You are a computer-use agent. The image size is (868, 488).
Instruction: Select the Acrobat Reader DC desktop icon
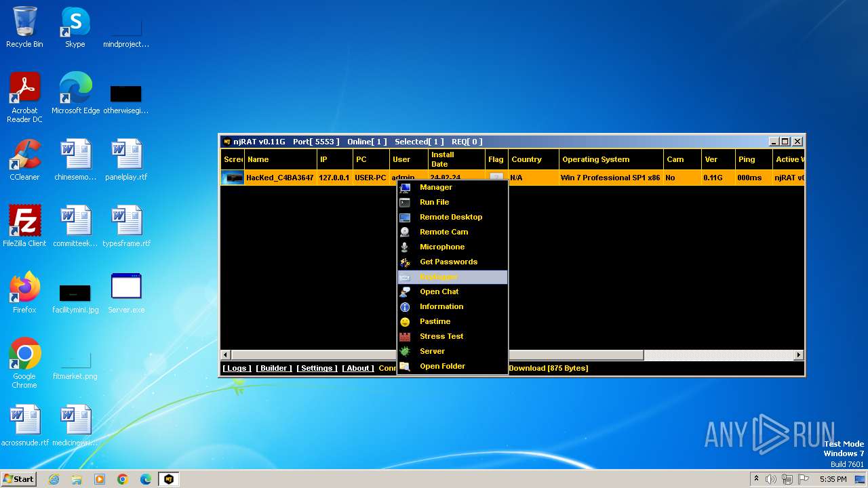pyautogui.click(x=24, y=98)
